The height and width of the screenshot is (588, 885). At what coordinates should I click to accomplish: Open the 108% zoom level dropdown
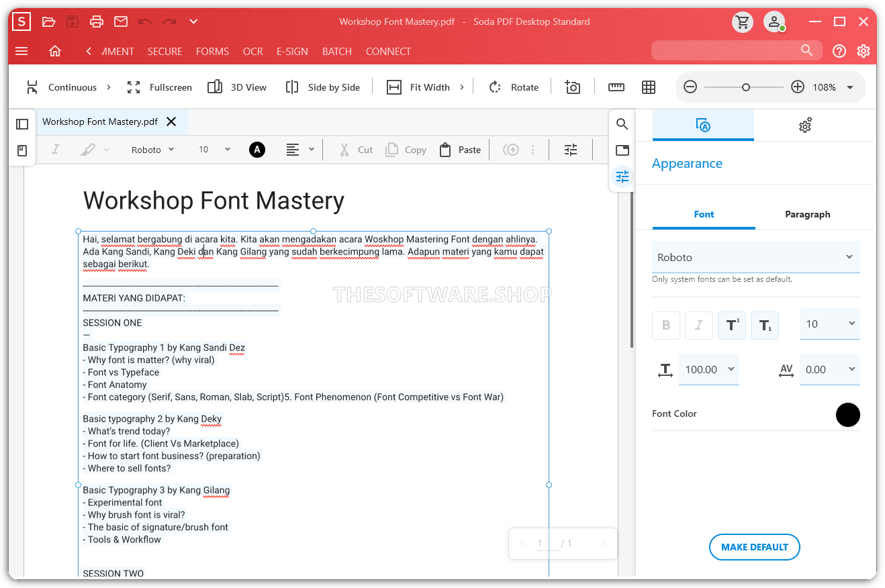tap(849, 87)
